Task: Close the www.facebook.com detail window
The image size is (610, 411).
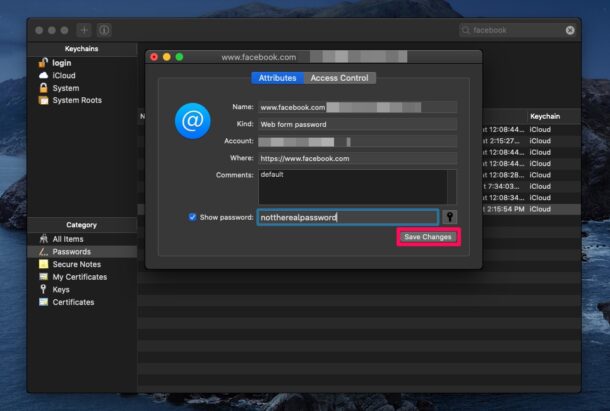Action: pyautogui.click(x=154, y=57)
